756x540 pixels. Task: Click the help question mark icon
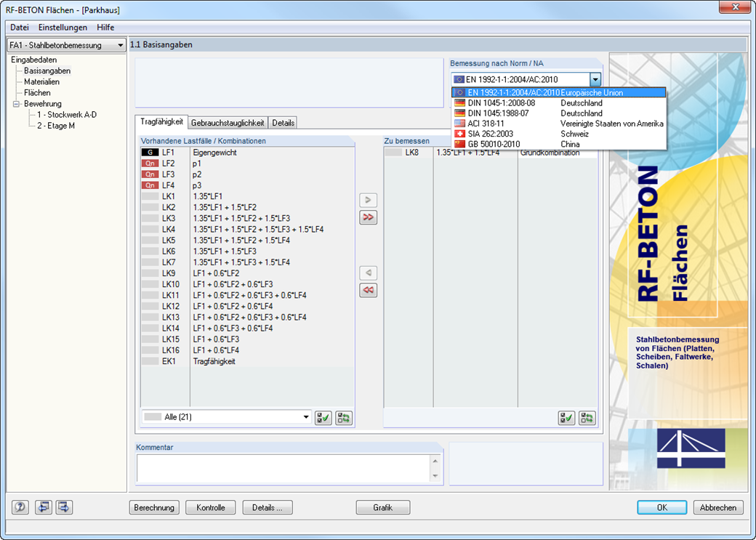pyautogui.click(x=20, y=507)
